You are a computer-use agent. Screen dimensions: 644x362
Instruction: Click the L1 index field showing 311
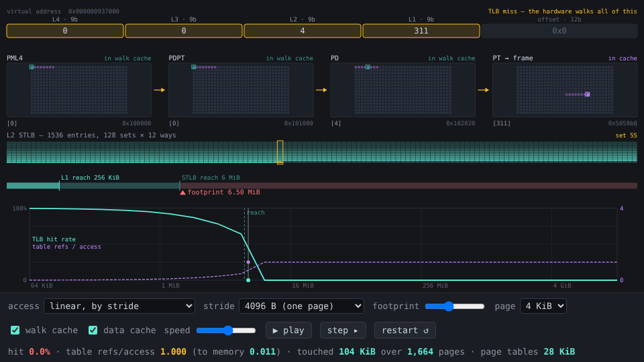coord(421,31)
